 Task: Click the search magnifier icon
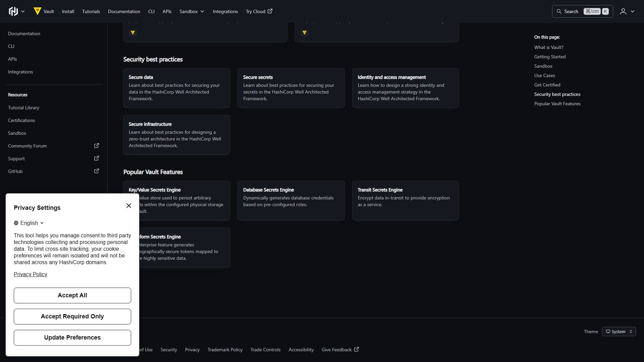point(559,11)
